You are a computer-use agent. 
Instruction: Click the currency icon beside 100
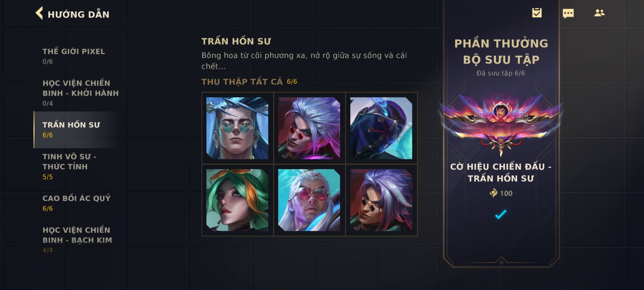click(x=493, y=193)
